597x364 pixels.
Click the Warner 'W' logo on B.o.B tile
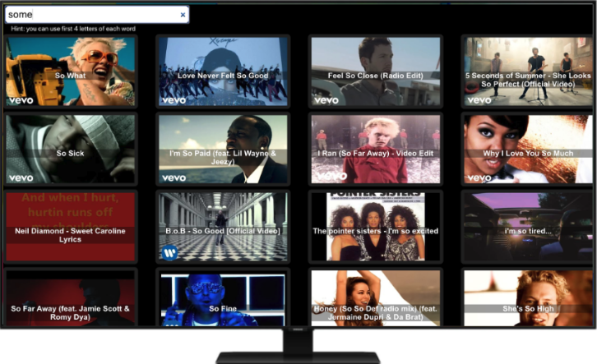[x=170, y=252]
